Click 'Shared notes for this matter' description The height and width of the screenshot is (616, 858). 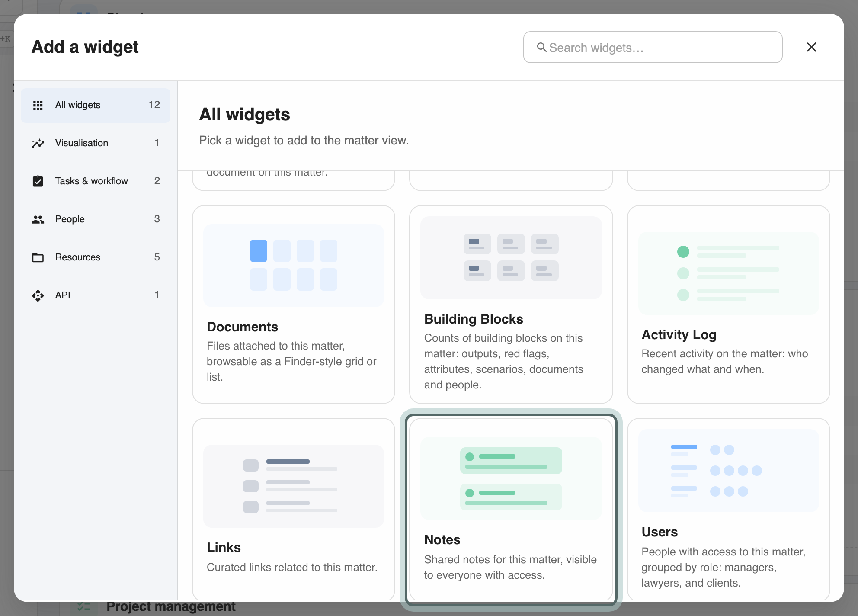(x=510, y=567)
